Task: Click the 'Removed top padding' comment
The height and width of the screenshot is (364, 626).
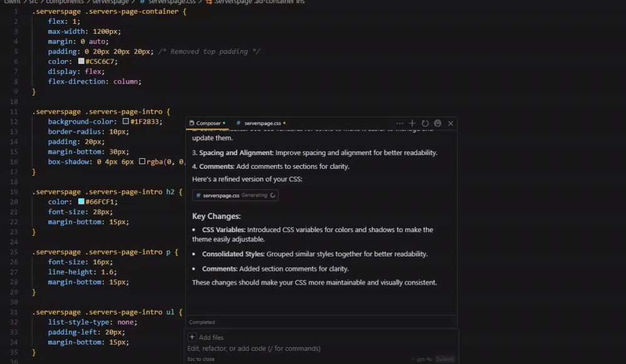Action: pyautogui.click(x=209, y=51)
